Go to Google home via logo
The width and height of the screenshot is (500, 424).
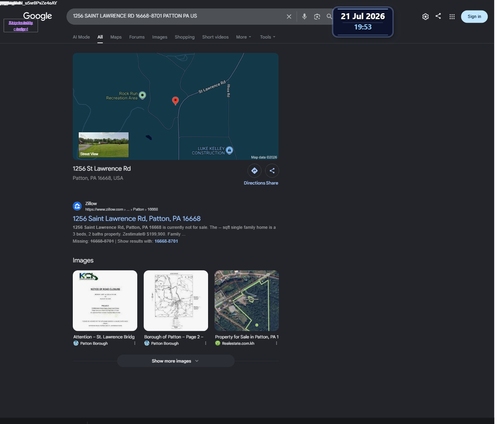coord(37,16)
